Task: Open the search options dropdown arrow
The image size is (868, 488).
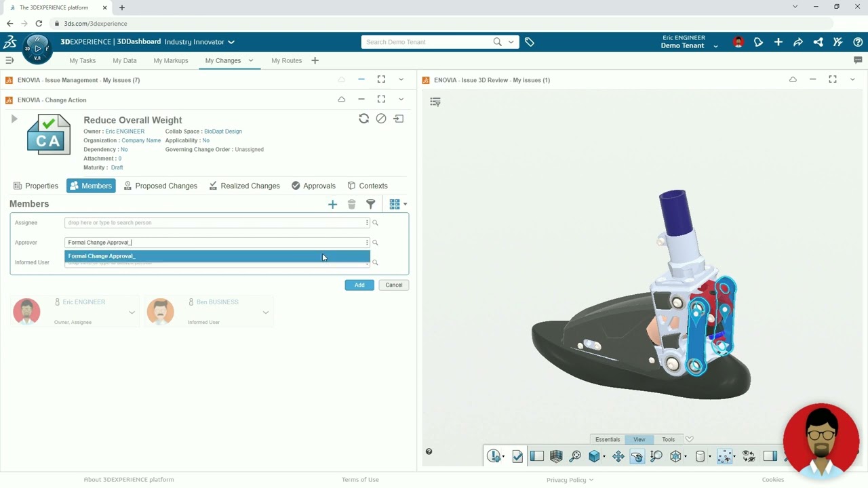Action: [x=511, y=42]
